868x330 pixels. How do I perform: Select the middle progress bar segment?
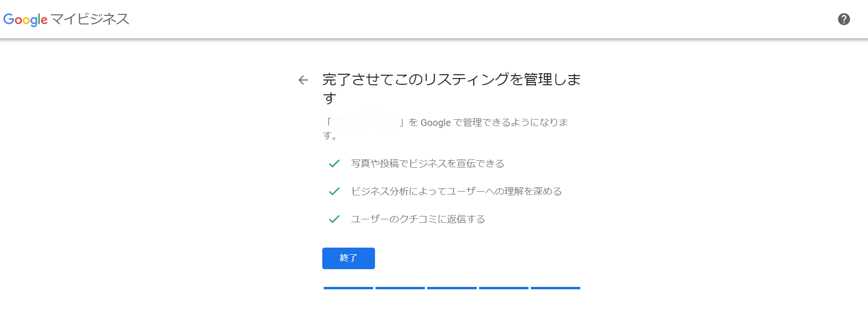coord(452,288)
